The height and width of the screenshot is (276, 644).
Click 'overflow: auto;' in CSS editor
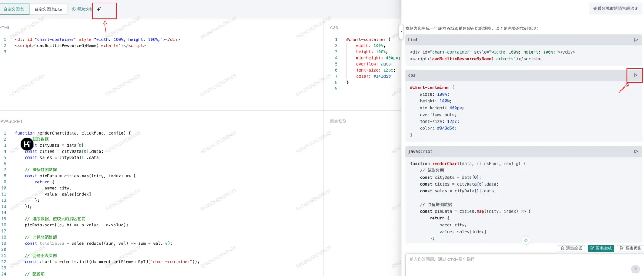click(x=374, y=64)
